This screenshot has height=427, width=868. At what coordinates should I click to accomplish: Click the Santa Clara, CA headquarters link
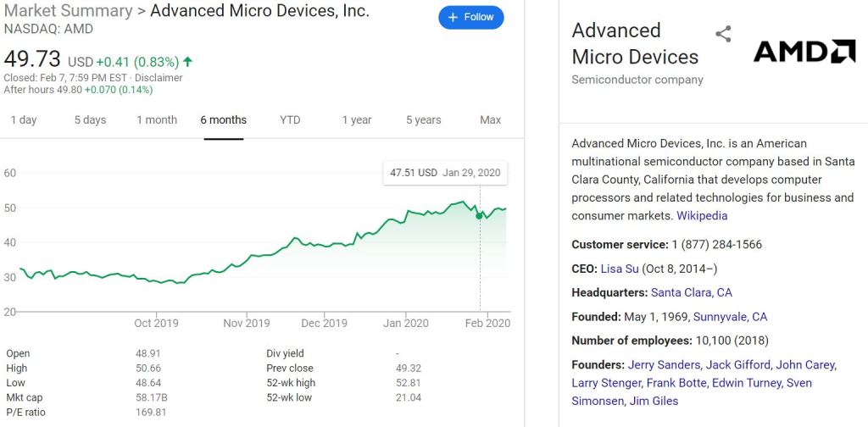[692, 292]
